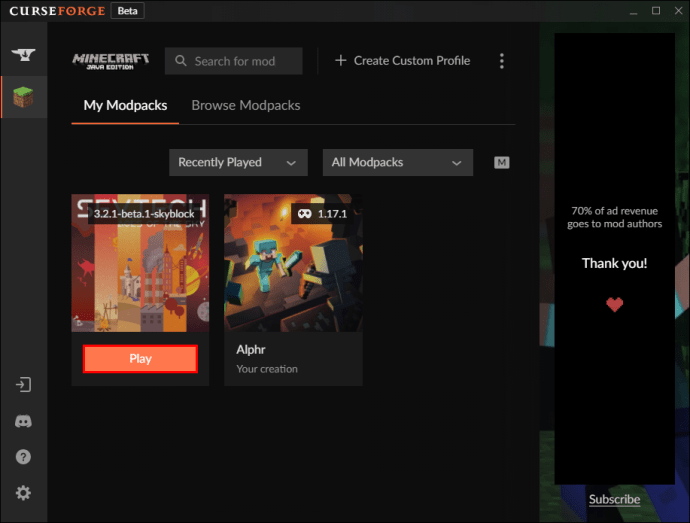Viewport: 690px width, 523px height.
Task: Click the CurseForge anvil home icon
Action: pyautogui.click(x=22, y=55)
